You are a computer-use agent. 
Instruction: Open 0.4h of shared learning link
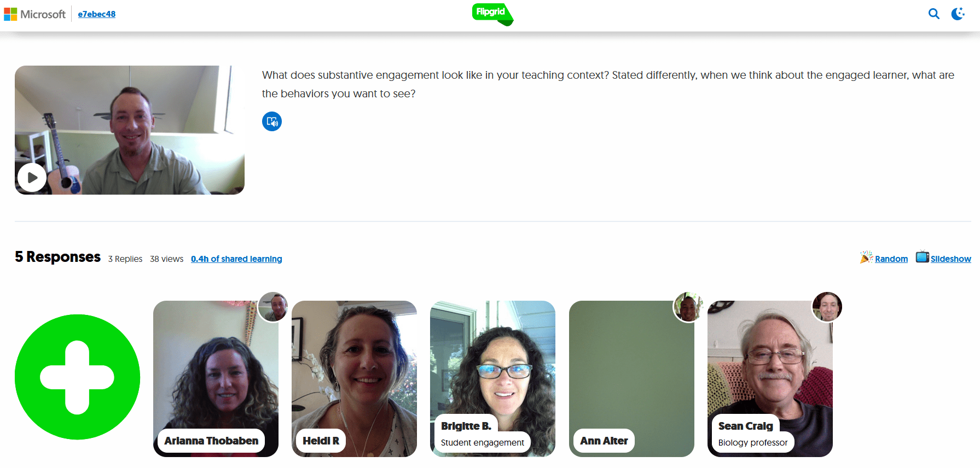(236, 259)
